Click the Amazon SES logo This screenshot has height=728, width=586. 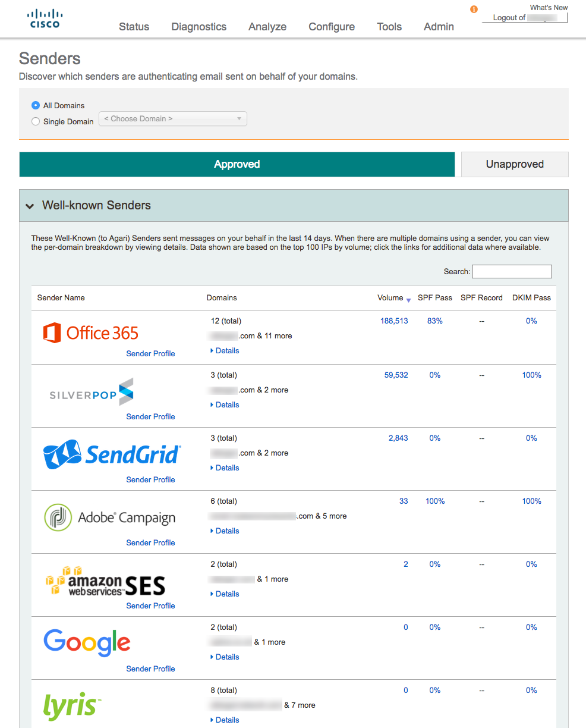click(x=105, y=581)
